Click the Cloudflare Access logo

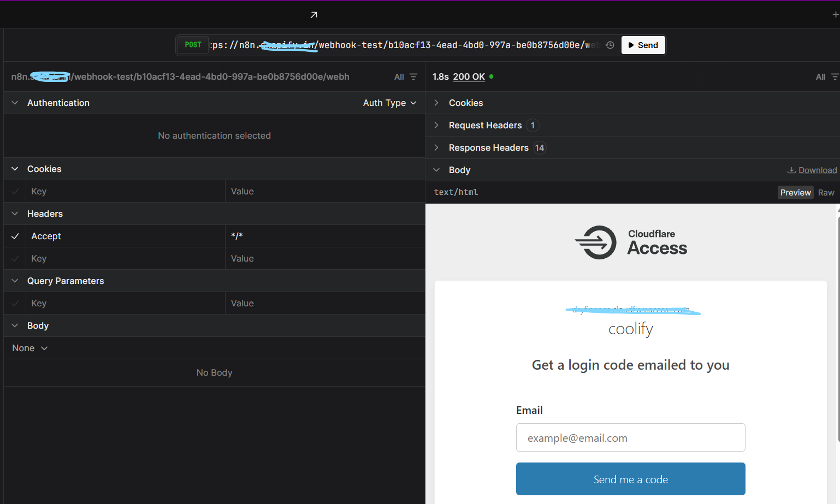631,242
